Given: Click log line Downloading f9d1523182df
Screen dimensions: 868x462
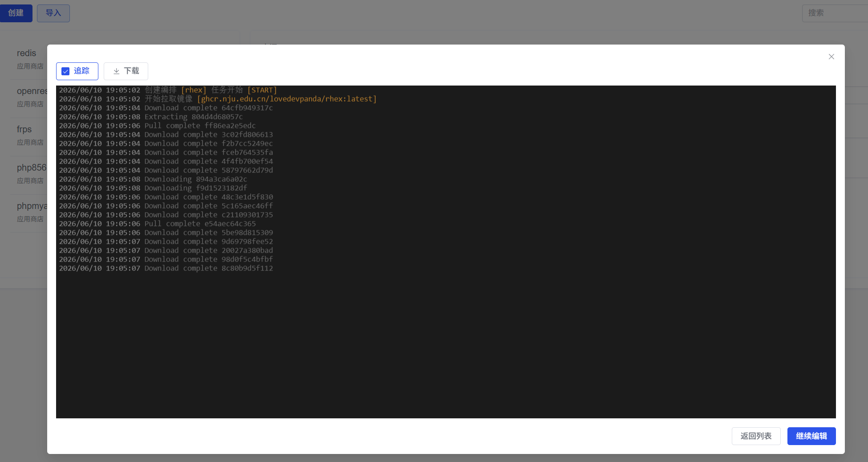Looking at the screenshot, I should (153, 188).
